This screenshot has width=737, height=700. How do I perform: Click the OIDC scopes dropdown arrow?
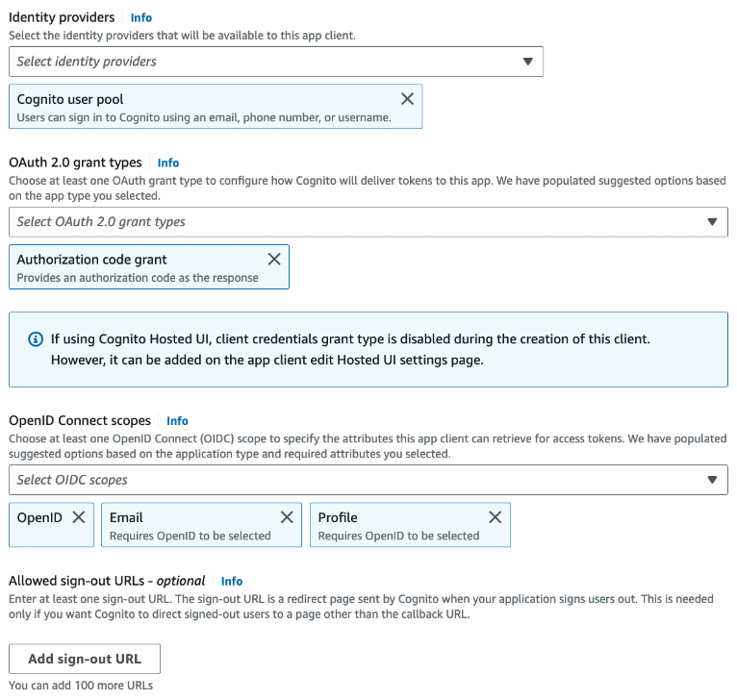click(712, 480)
